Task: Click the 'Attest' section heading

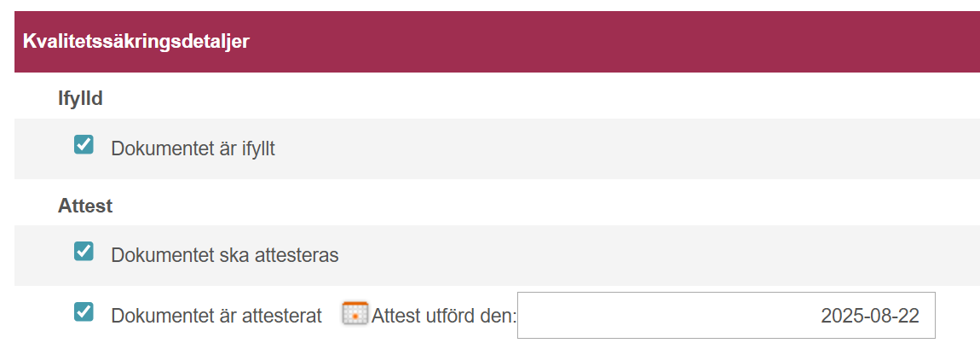Action: (85, 206)
